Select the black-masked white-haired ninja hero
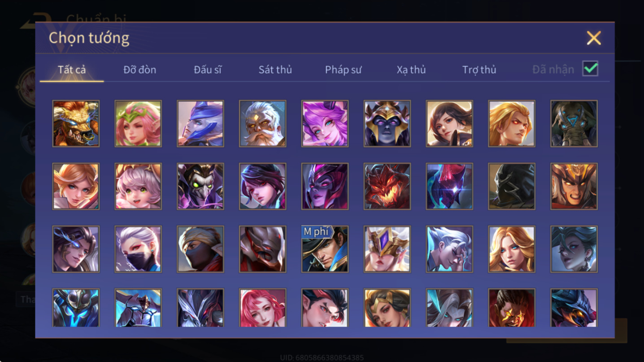Viewport: 644px width, 362px height. pos(138,249)
